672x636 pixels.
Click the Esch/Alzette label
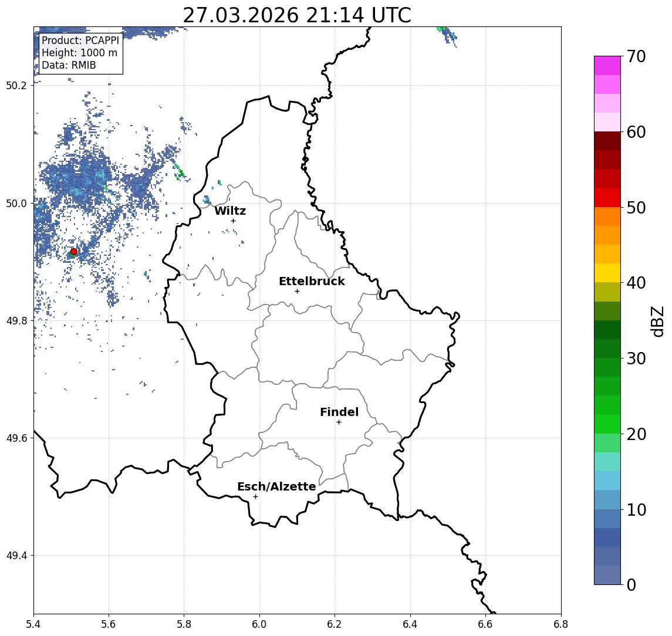pos(276,487)
